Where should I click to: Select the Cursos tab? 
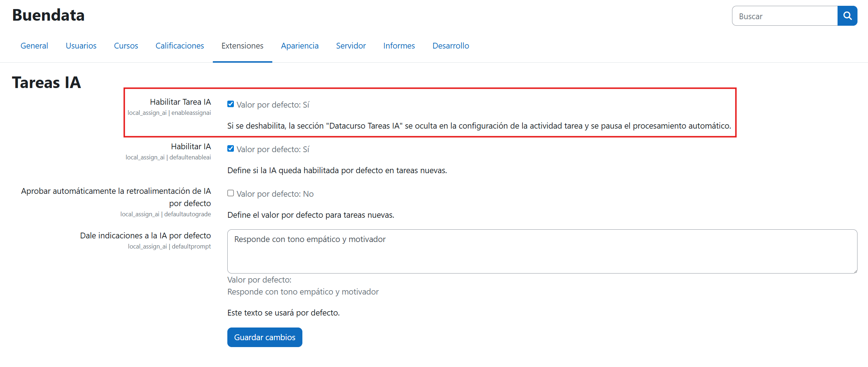pos(126,46)
